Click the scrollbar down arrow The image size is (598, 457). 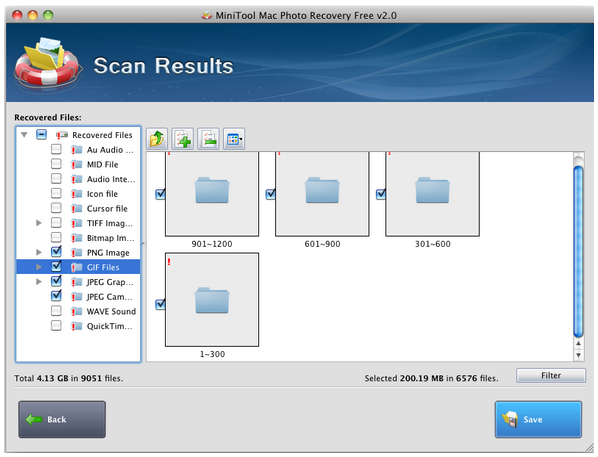click(x=579, y=355)
